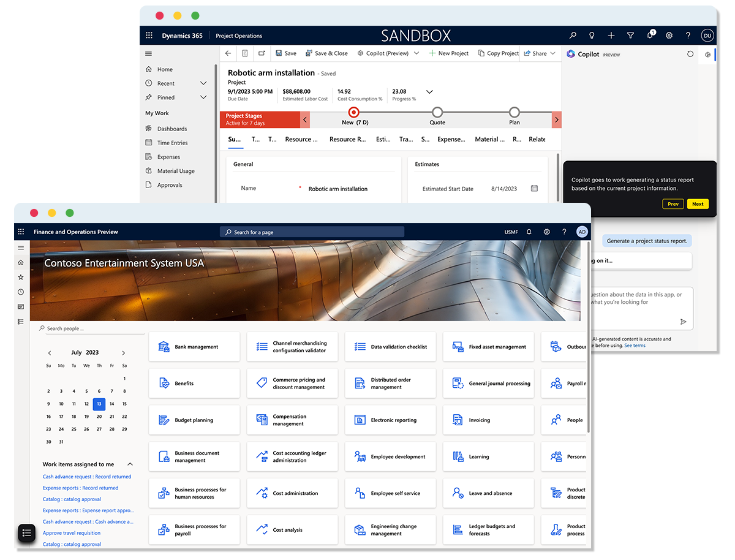The image size is (735, 560).
Task: Collapse the Project Stages bar with left chevron
Action: click(305, 119)
